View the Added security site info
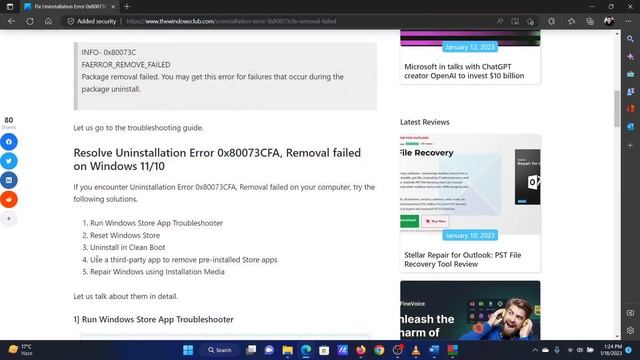Image resolution: width=640 pixels, height=360 pixels. click(92, 21)
